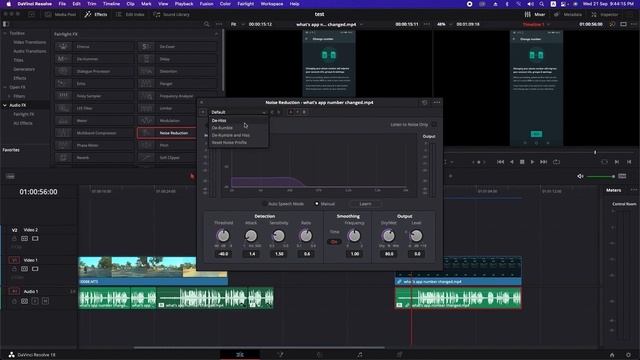Open the Inspector panel
640x360 pixels.
click(x=604, y=14)
